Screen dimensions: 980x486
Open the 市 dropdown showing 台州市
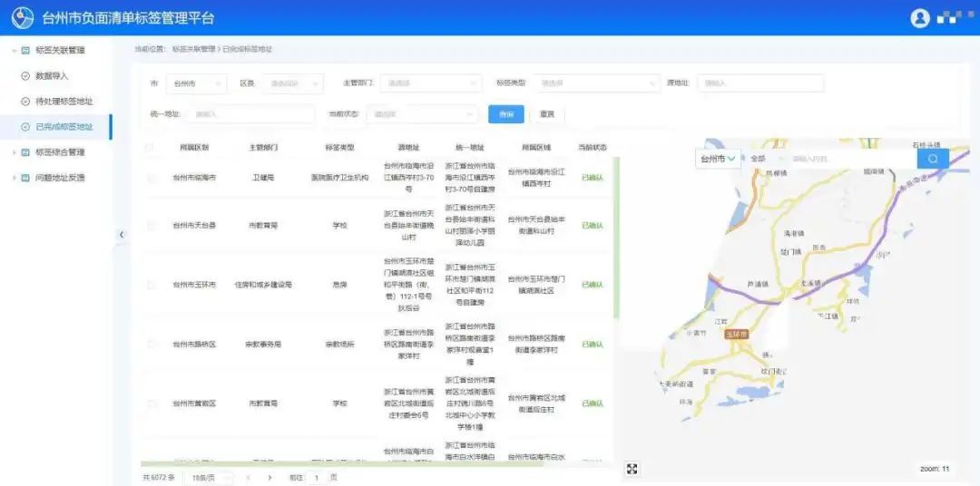click(x=196, y=83)
